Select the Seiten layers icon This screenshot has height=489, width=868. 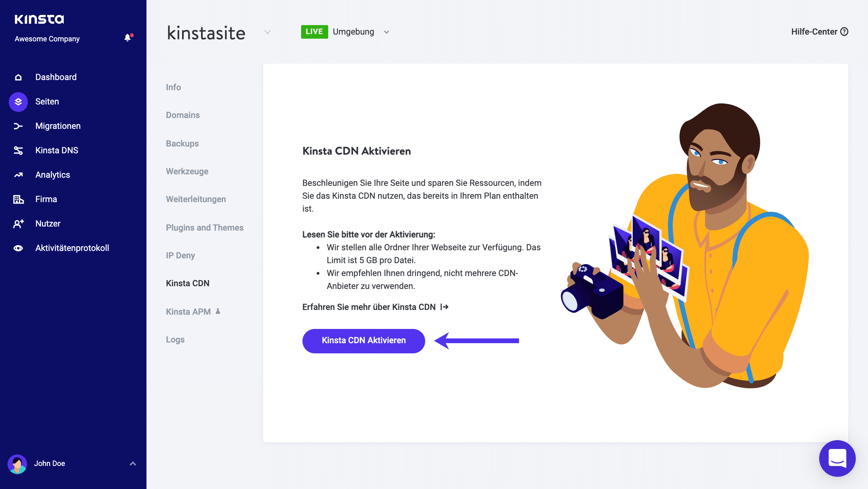tap(18, 101)
